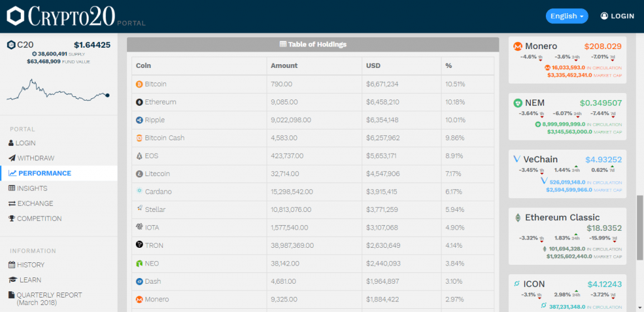
Task: Click the user icon beside header LOGIN
Action: point(604,16)
